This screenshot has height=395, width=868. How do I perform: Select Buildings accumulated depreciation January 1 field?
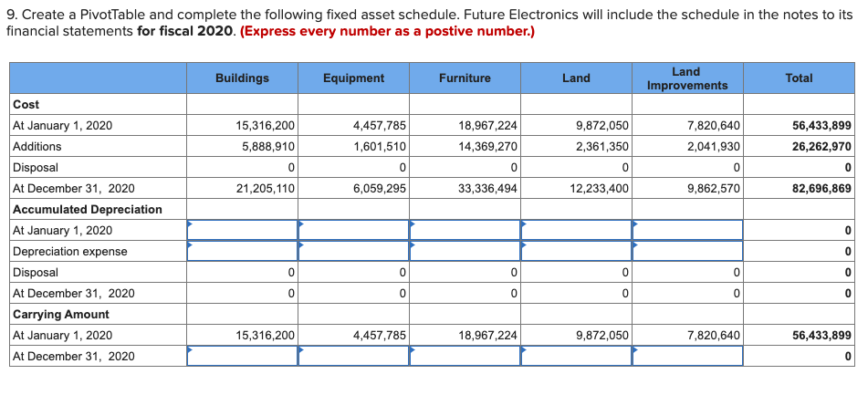[243, 230]
